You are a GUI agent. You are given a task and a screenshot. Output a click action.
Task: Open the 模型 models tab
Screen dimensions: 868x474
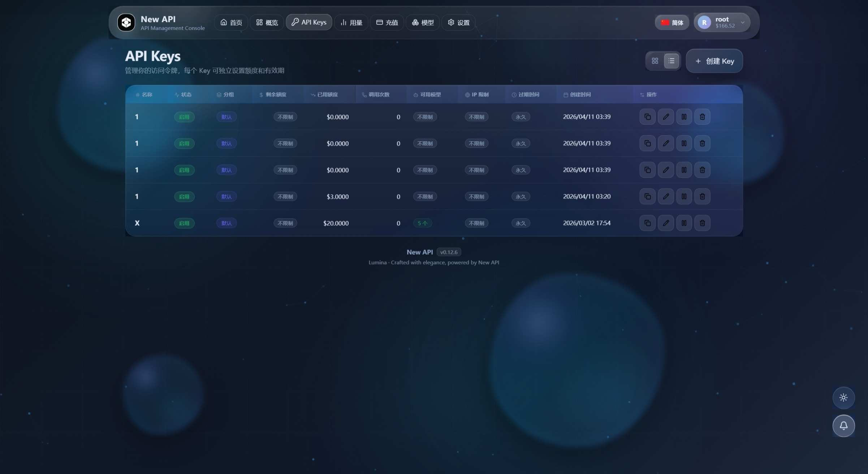coord(423,22)
